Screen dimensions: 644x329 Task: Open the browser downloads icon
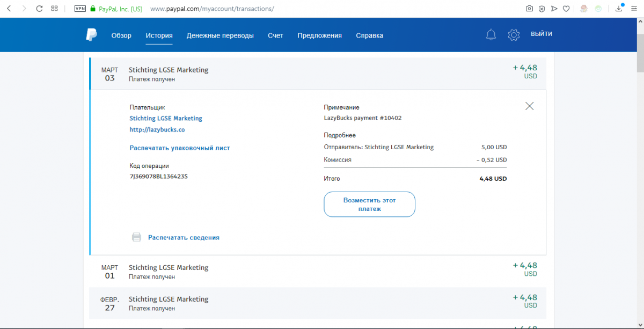(620, 8)
